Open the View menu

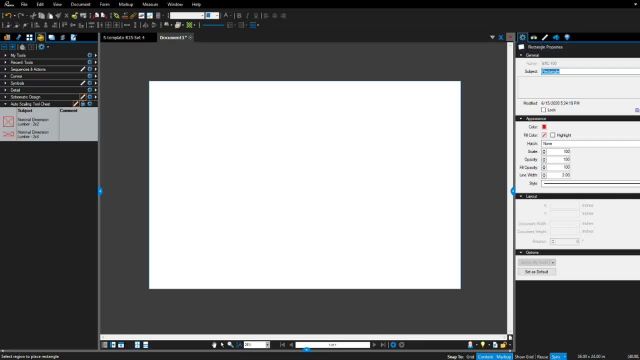point(57,4)
